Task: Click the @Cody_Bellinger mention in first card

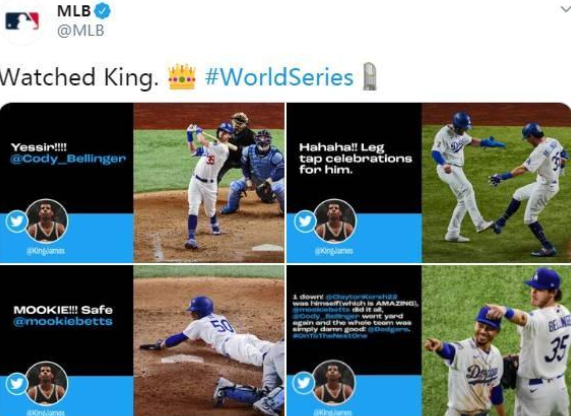Action: tap(68, 159)
